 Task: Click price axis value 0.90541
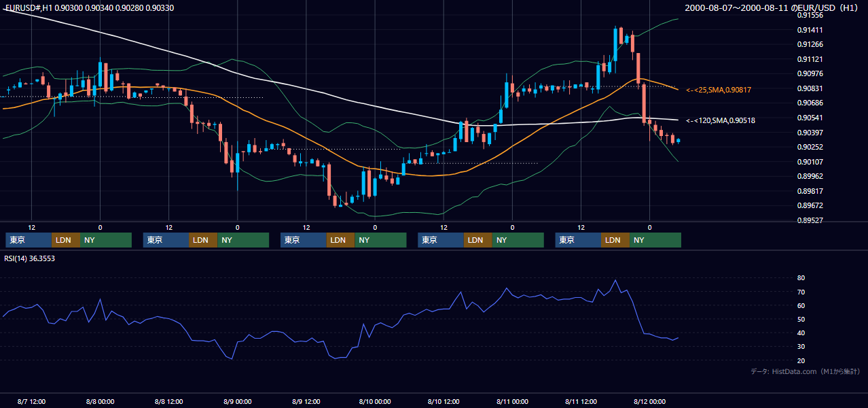[x=810, y=118]
